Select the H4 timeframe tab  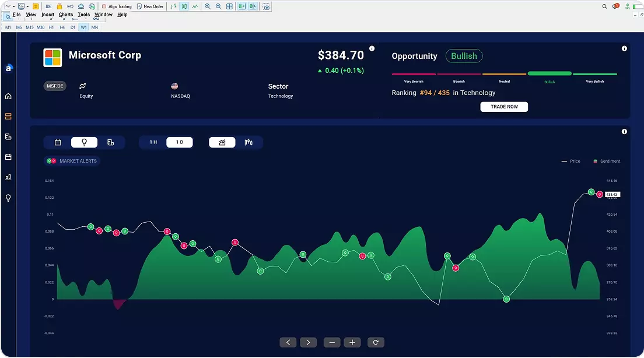62,27
